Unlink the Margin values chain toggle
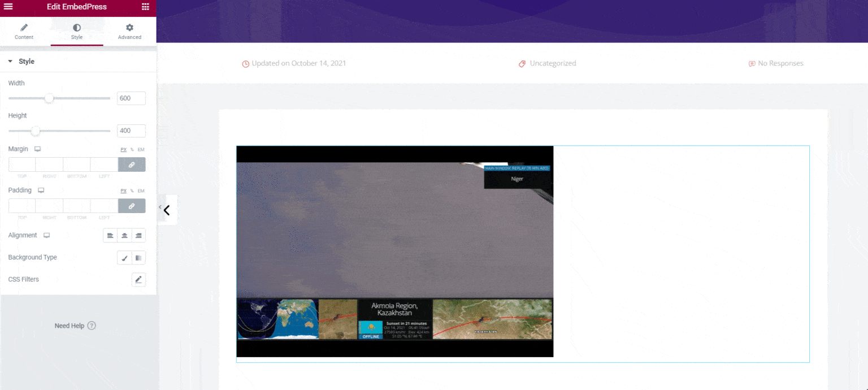The image size is (868, 390). click(x=132, y=164)
